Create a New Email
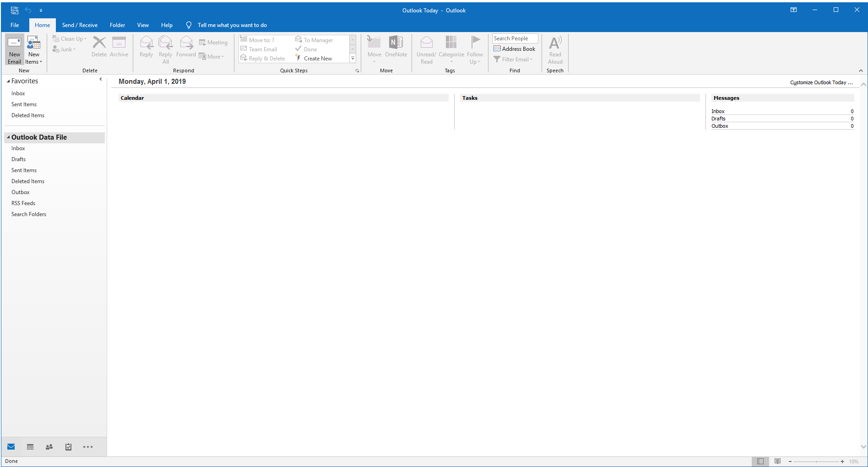The height and width of the screenshot is (467, 868). 14,49
